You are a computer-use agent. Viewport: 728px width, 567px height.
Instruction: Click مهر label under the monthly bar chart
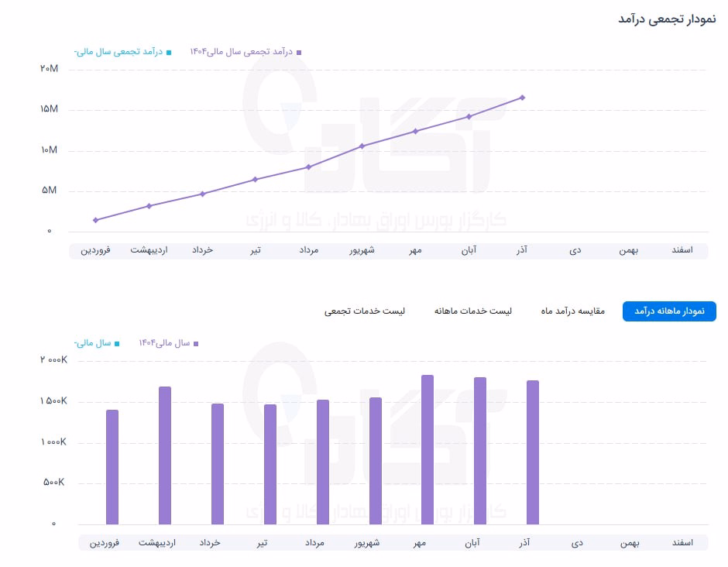point(420,543)
